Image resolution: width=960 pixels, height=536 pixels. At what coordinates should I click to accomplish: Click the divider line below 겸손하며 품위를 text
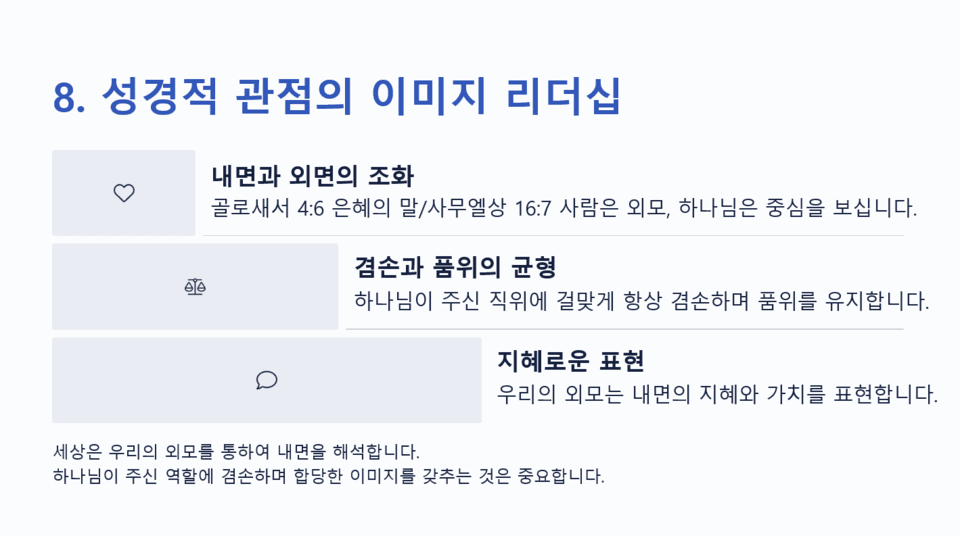tap(624, 329)
